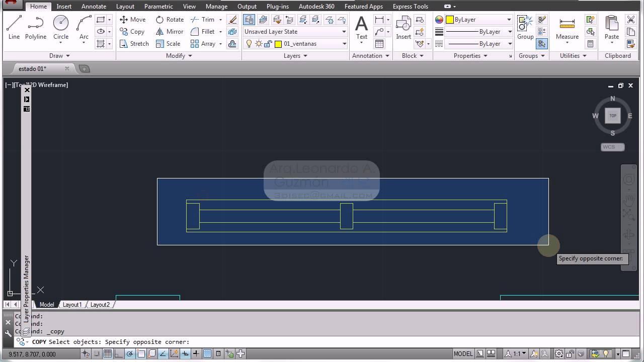Click the Erase icon in Modify panel
The height and width of the screenshot is (362, 644).
coord(232,20)
